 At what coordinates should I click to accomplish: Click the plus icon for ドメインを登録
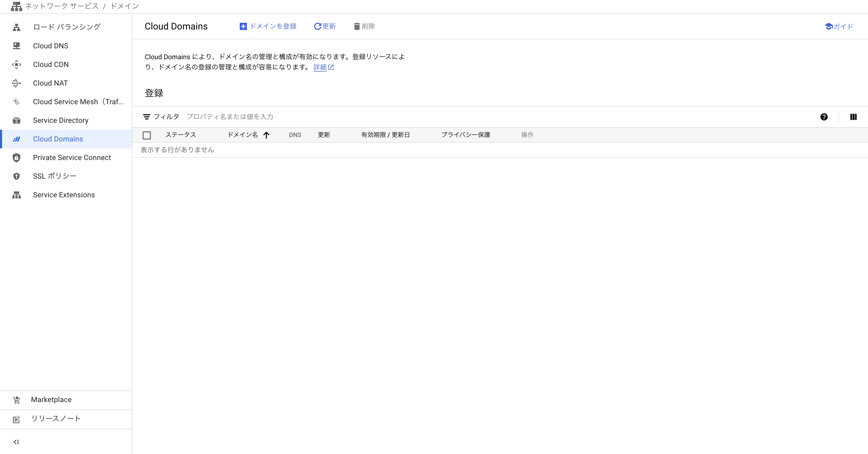click(243, 26)
